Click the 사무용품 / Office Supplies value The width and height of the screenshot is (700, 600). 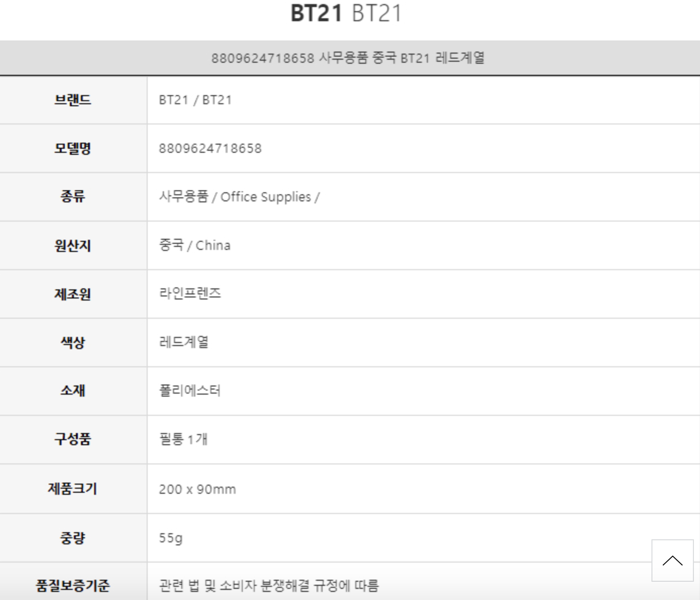coord(239,197)
